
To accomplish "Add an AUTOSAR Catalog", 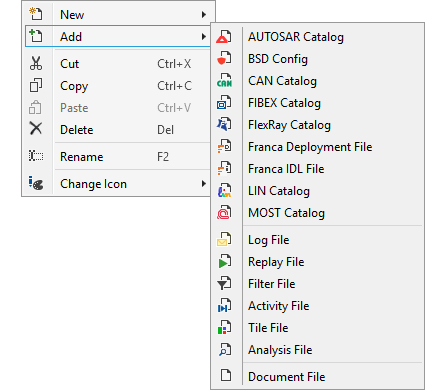I will [318, 37].
